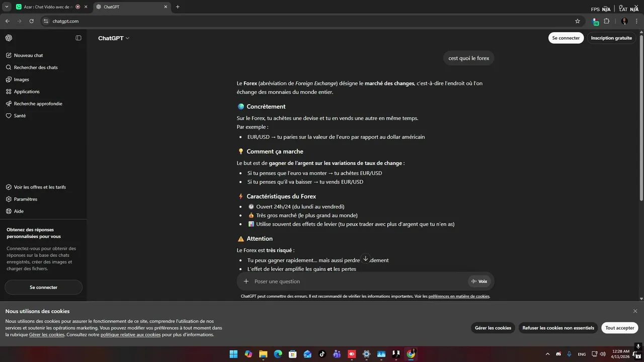
Task: Close the ChatGPT tab
Action: point(166,7)
